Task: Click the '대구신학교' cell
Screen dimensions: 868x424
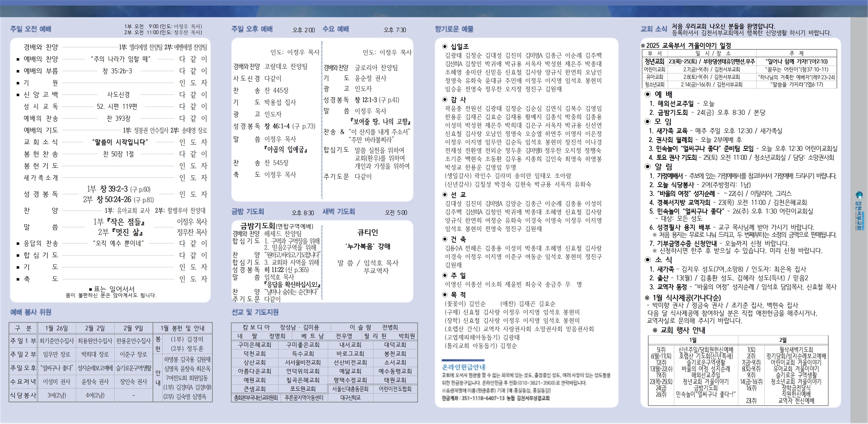Action: [350, 398]
